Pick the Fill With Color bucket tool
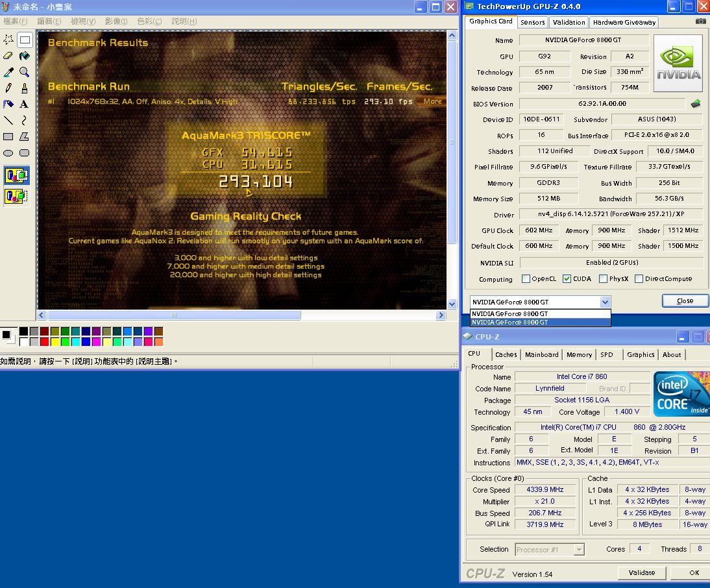710x588 pixels. (x=25, y=56)
